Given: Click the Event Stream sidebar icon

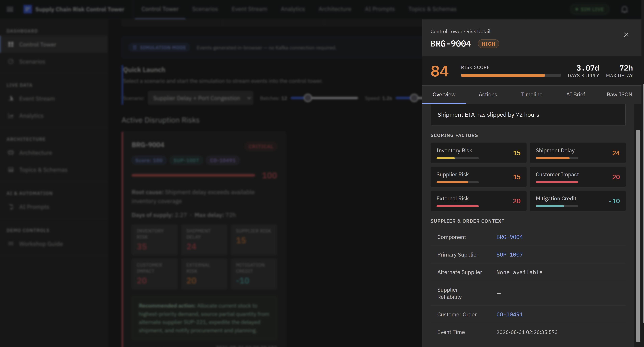Looking at the screenshot, I should coord(11,99).
